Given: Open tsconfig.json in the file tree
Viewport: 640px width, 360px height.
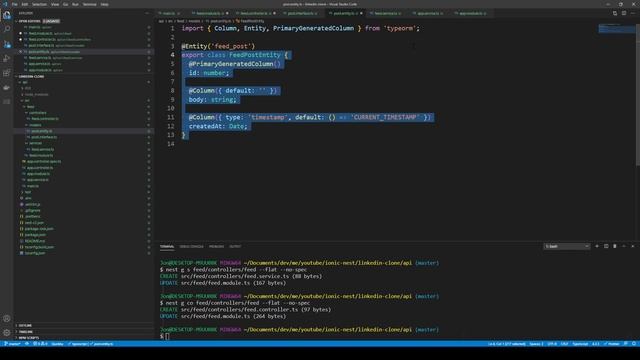Looking at the screenshot, I should [x=34, y=253].
